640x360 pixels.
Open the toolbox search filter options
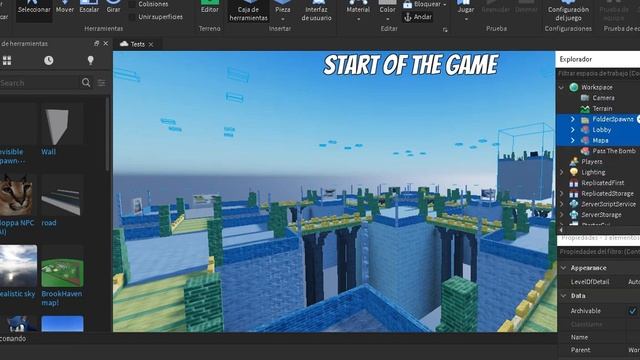coord(102,83)
